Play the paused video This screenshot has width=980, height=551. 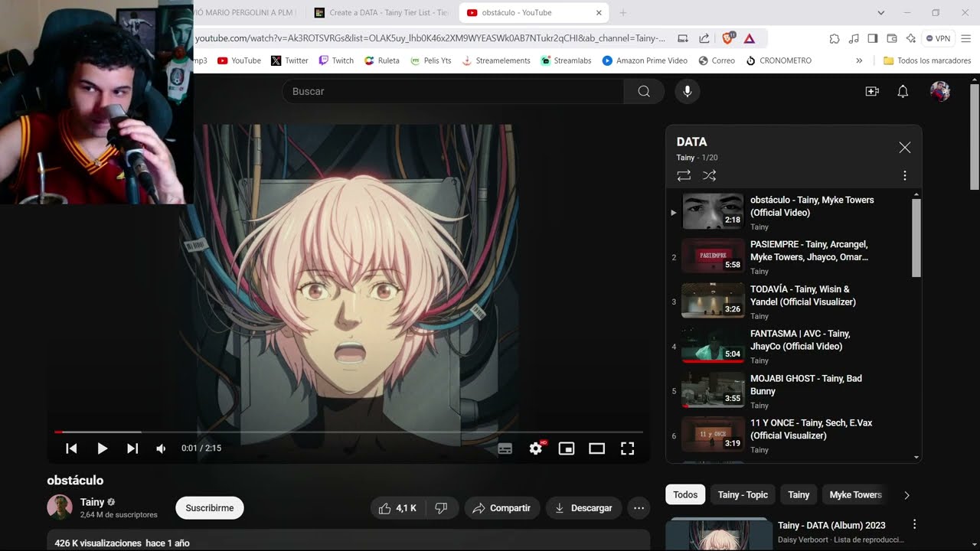point(102,448)
